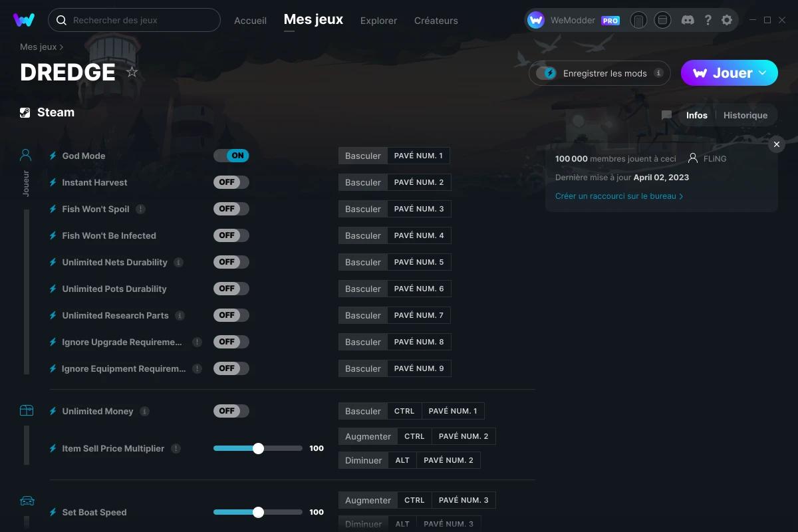
Task: Select the Infos tab
Action: click(697, 115)
